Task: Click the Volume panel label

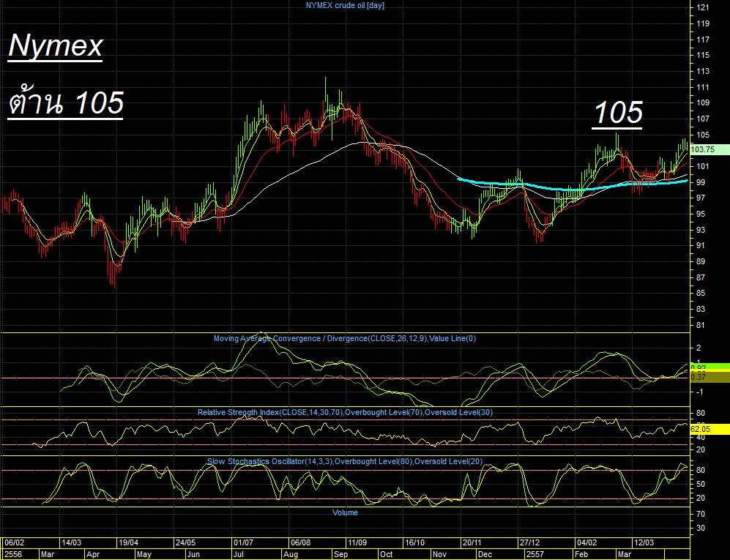Action: click(x=345, y=512)
